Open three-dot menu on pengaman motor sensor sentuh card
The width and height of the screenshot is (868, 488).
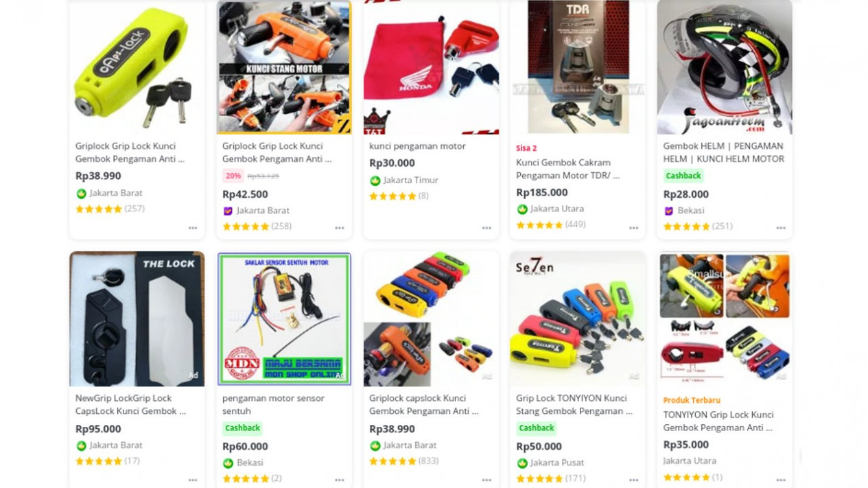(340, 480)
